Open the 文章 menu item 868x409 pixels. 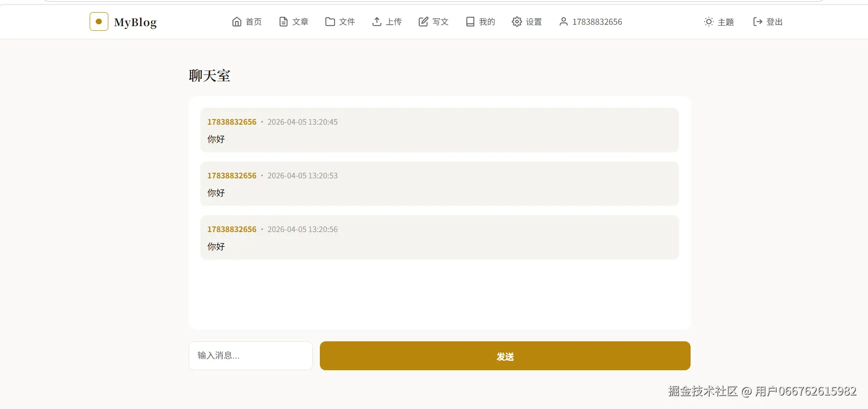pos(300,21)
